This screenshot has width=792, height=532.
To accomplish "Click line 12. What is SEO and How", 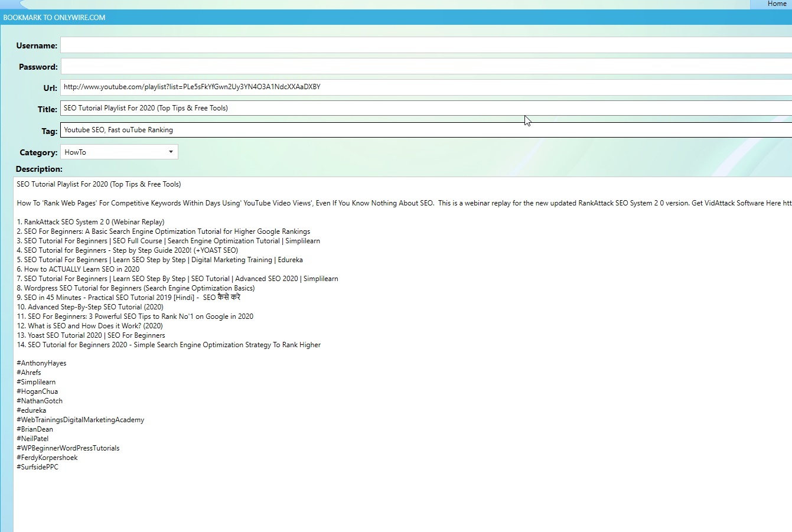I will click(x=90, y=326).
